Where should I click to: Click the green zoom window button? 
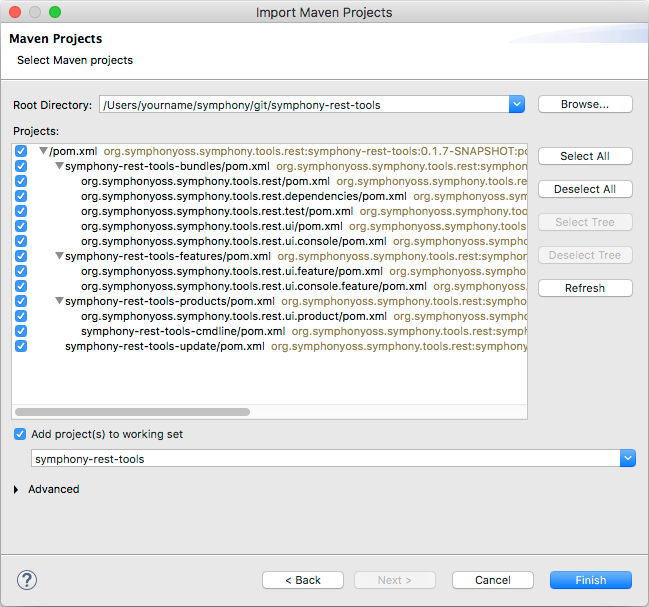(55, 12)
